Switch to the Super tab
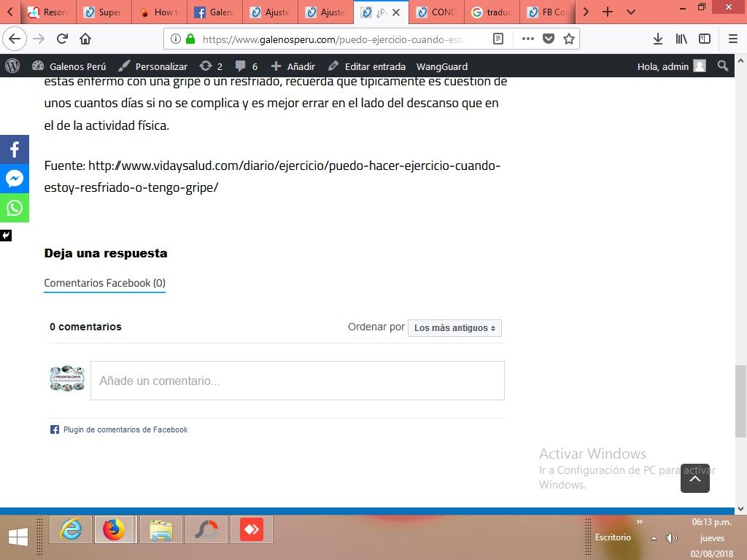The width and height of the screenshot is (747, 560). coord(103,12)
